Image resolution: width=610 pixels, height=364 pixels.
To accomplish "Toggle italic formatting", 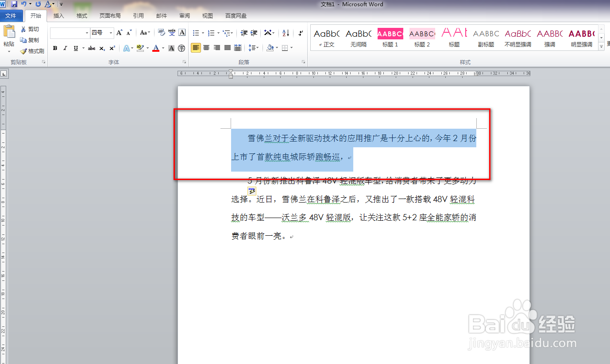I will 65,48.
